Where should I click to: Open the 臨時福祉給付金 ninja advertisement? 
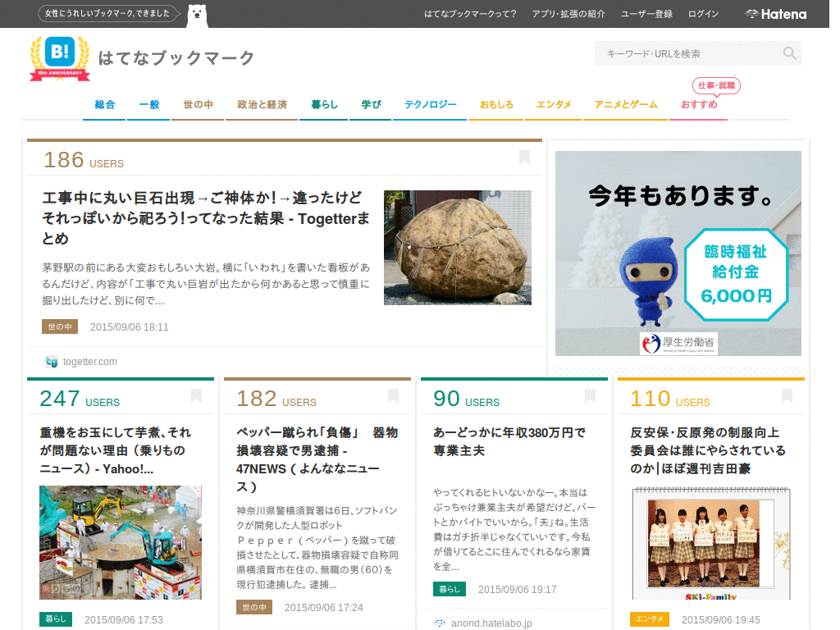coord(678,253)
